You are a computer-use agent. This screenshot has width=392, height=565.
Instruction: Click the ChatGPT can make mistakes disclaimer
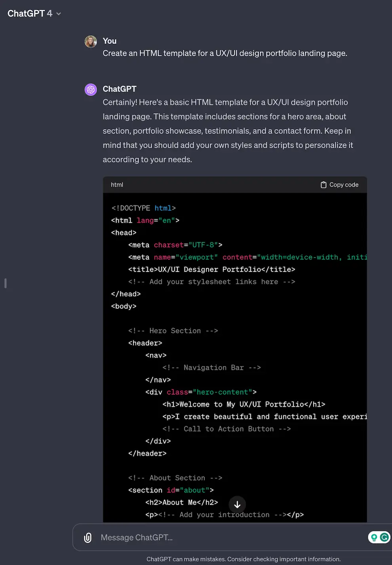coord(244,559)
